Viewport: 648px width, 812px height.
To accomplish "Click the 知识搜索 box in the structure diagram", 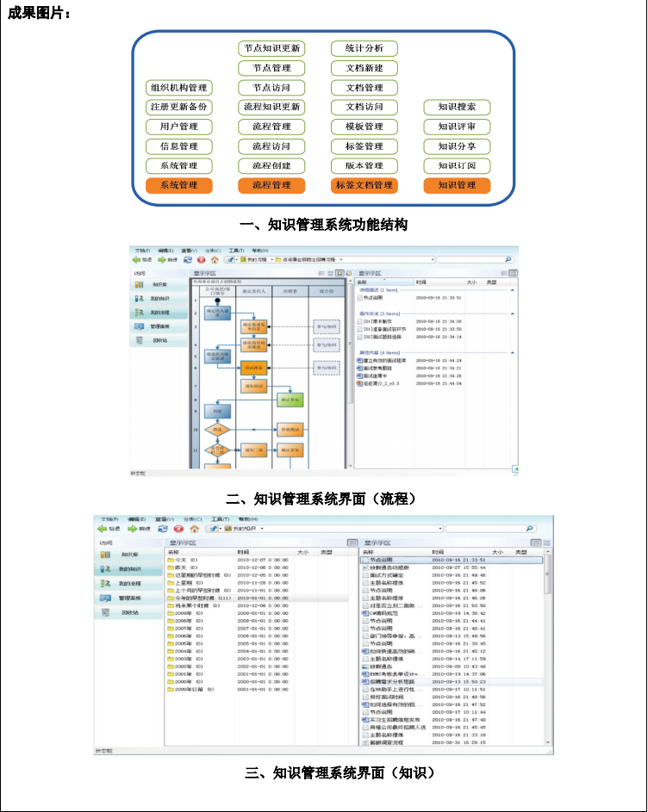I will (457, 107).
